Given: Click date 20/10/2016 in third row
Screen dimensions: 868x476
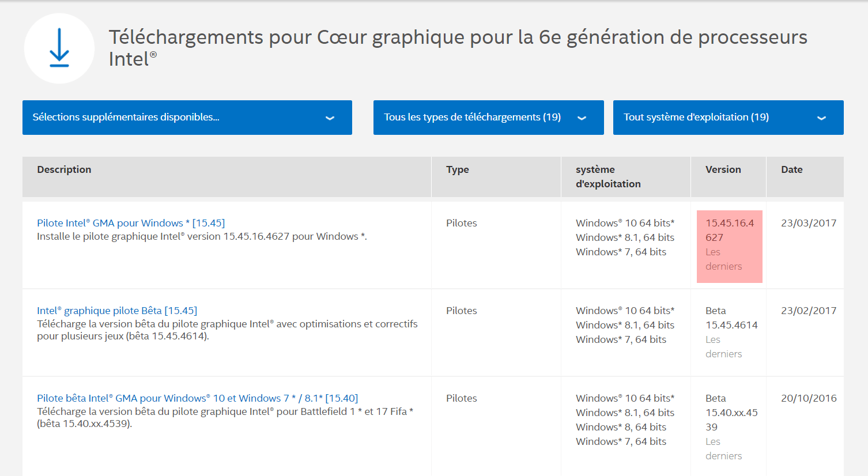Looking at the screenshot, I should click(809, 398).
